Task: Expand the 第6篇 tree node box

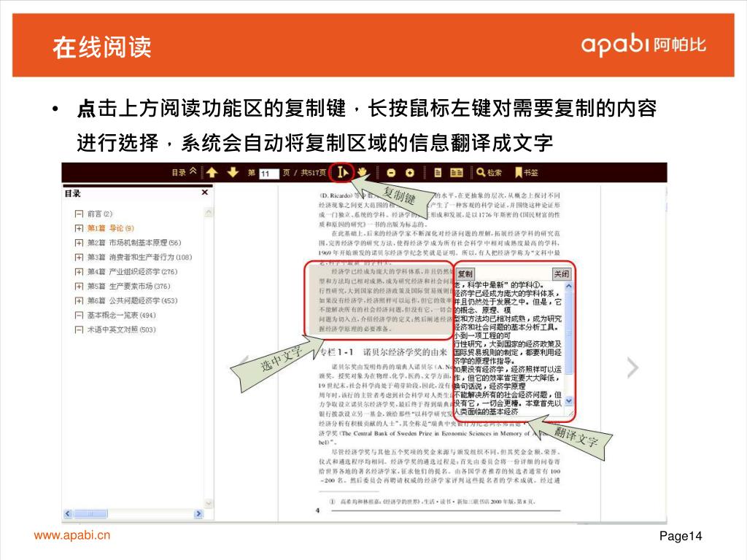Action: pos(79,301)
